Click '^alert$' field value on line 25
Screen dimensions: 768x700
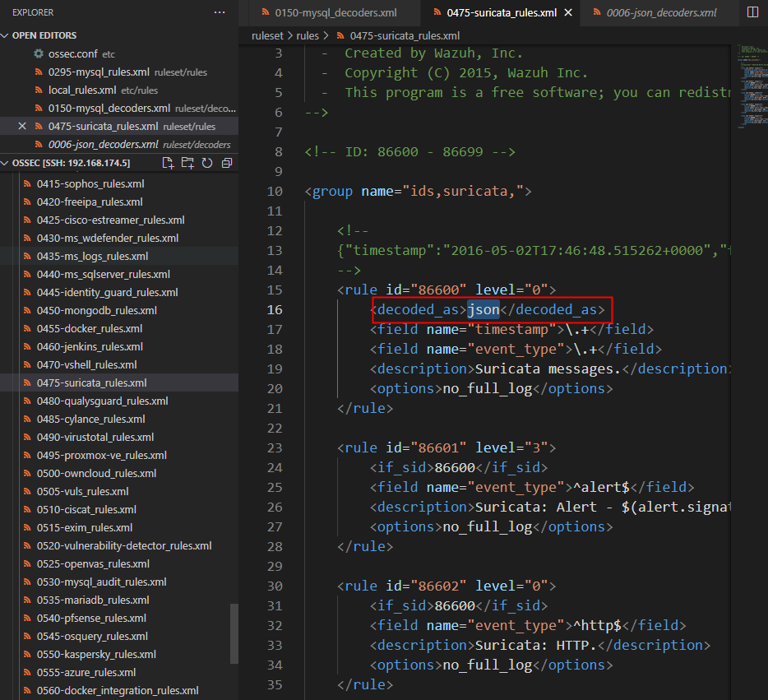click(601, 488)
